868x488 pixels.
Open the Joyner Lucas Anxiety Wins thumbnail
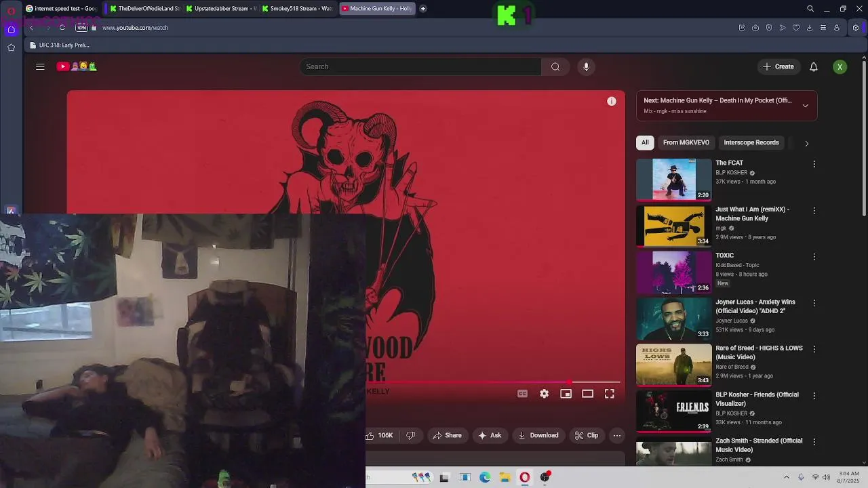point(673,319)
